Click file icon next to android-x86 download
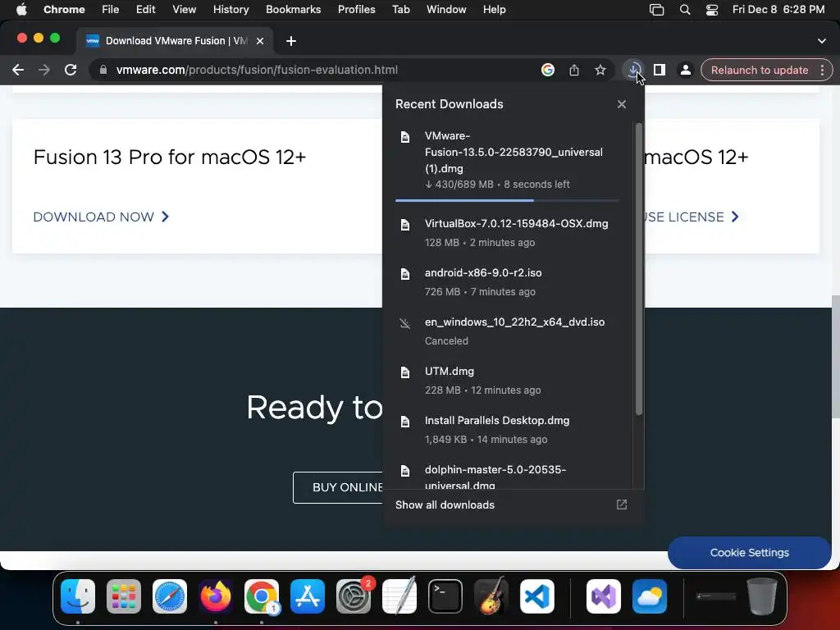The width and height of the screenshot is (840, 630). [405, 274]
